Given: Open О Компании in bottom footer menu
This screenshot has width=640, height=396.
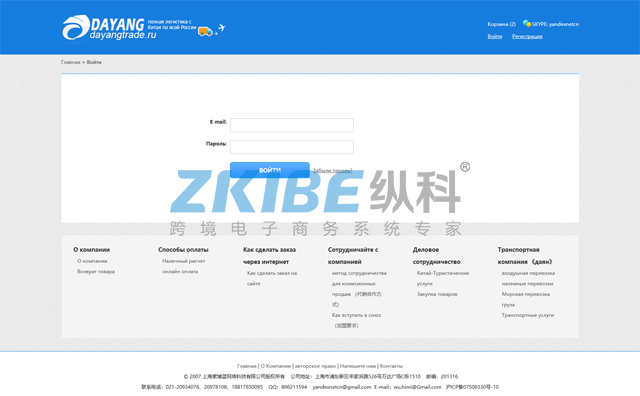Looking at the screenshot, I should click(x=276, y=366).
